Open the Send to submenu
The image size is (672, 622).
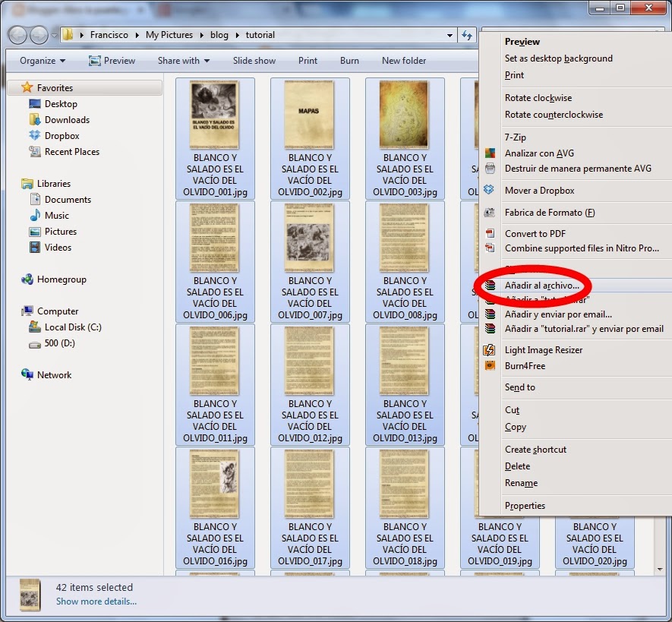520,387
